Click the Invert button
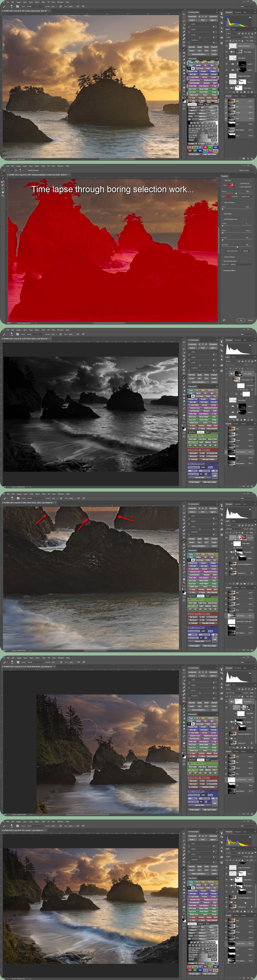Viewport: 257px width, 980px height. [x=245, y=251]
